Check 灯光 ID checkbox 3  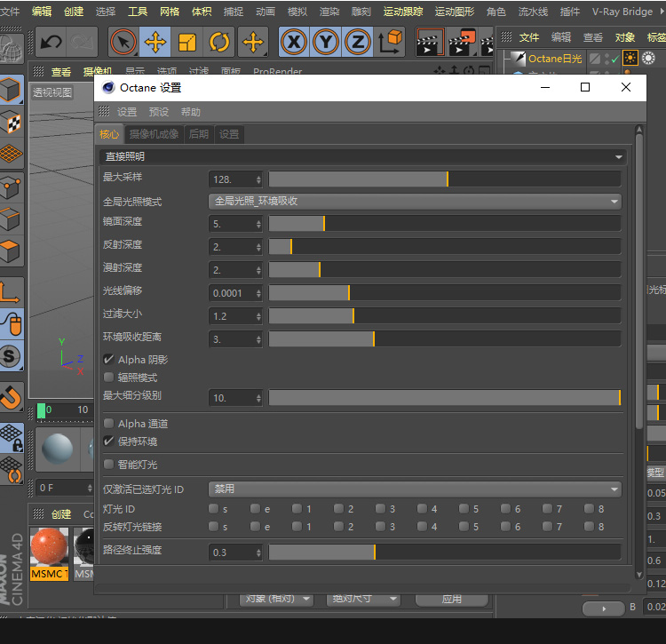coord(381,508)
